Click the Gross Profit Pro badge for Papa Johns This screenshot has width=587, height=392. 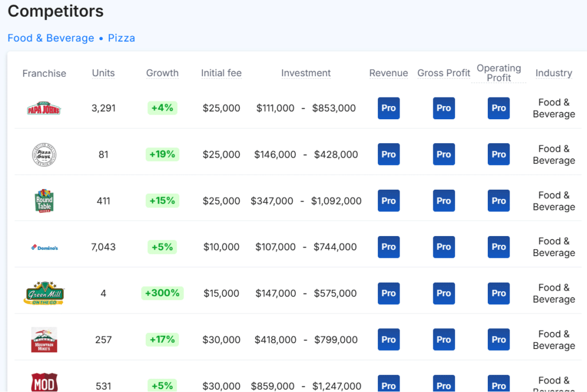[444, 108]
